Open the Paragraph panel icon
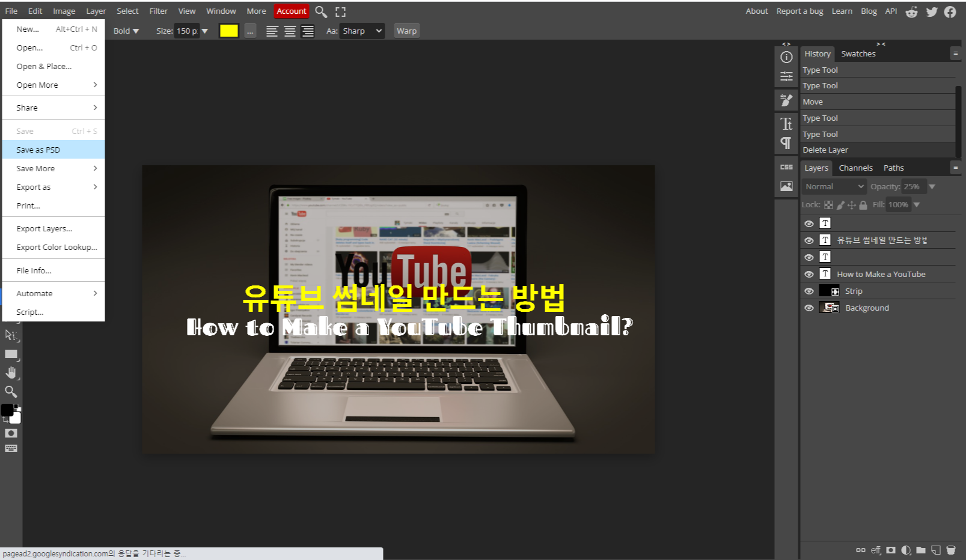The image size is (966, 560). 786,142
